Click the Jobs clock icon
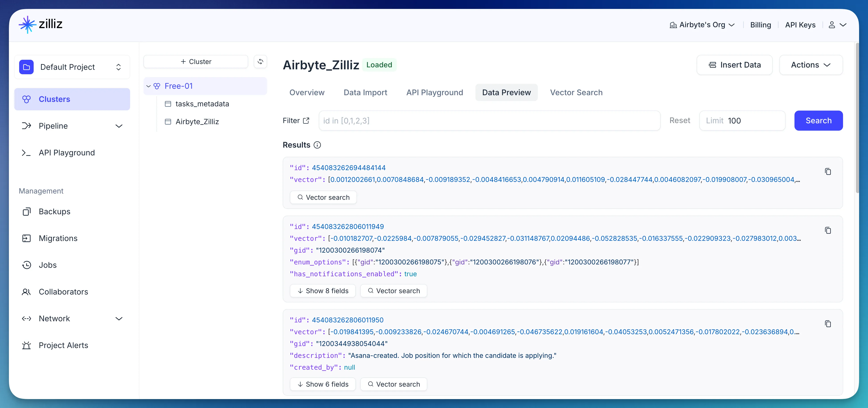The height and width of the screenshot is (408, 868). (26, 265)
